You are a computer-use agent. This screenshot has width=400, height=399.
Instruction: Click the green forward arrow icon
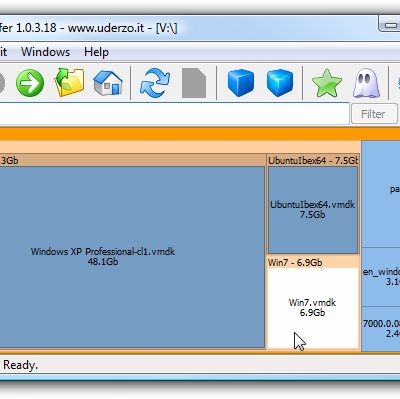(x=30, y=82)
